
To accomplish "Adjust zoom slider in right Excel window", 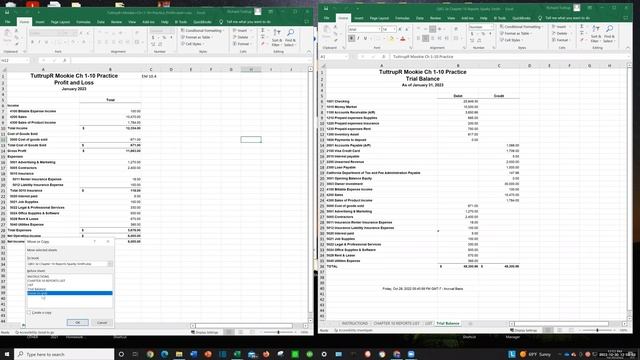I will (597, 330).
